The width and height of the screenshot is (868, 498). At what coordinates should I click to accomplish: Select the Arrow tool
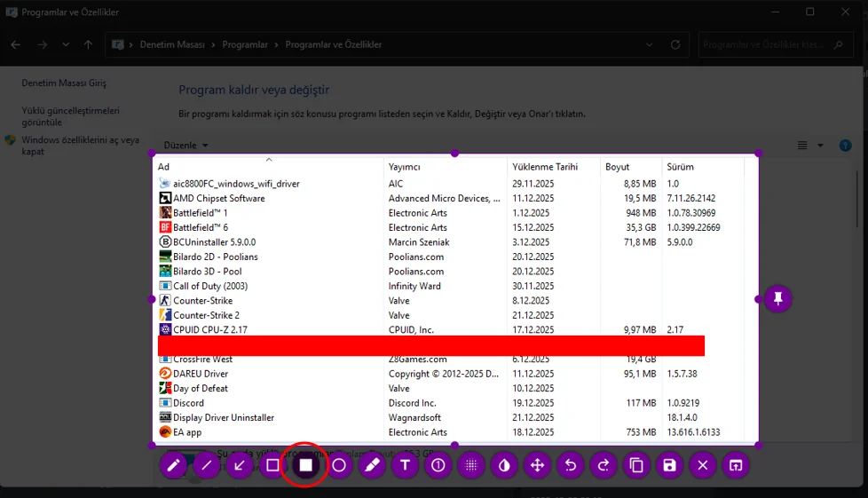240,465
